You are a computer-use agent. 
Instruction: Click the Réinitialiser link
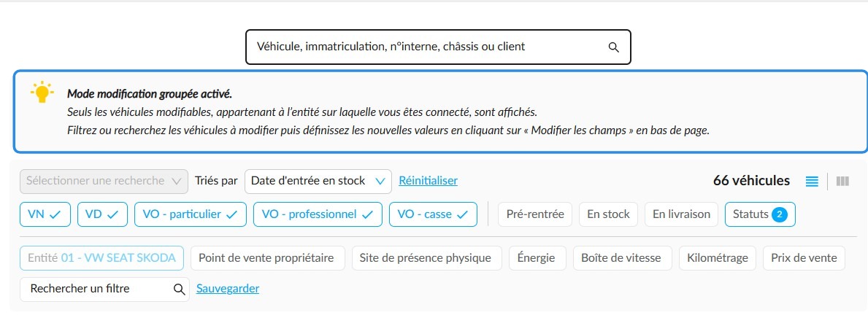click(428, 181)
